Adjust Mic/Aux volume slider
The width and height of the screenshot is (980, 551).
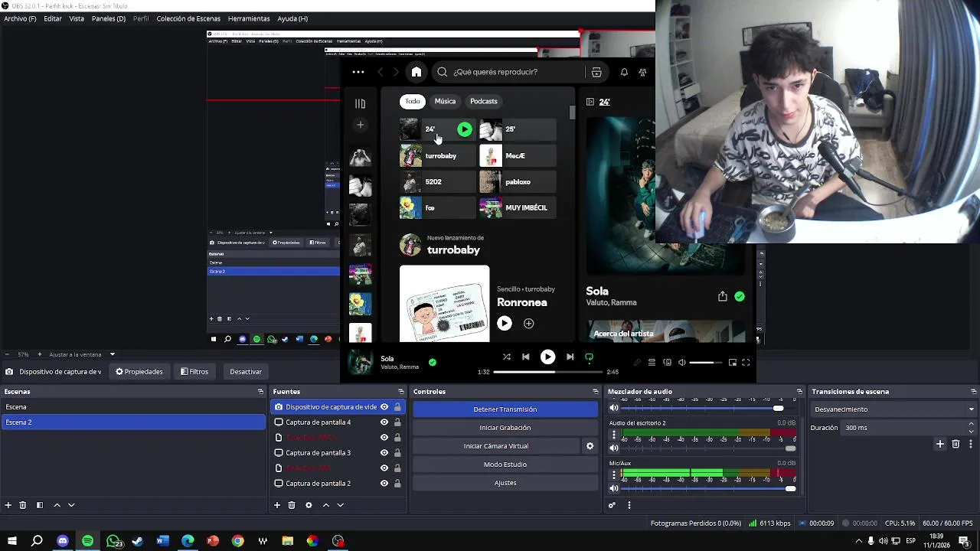(709, 488)
